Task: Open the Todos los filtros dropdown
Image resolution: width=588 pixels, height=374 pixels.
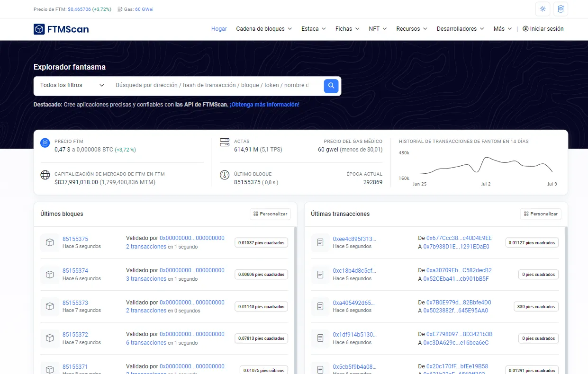Action: pos(70,85)
